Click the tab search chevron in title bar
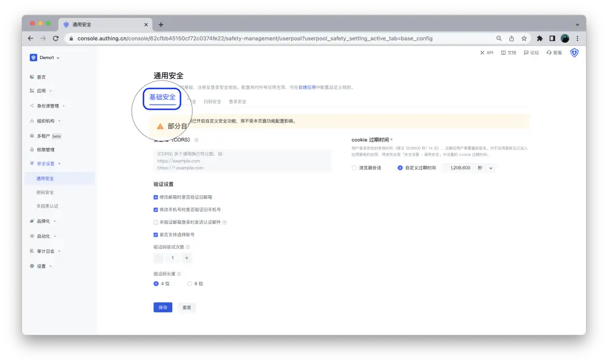Viewport: 608px width, 364px height. pyautogui.click(x=578, y=24)
